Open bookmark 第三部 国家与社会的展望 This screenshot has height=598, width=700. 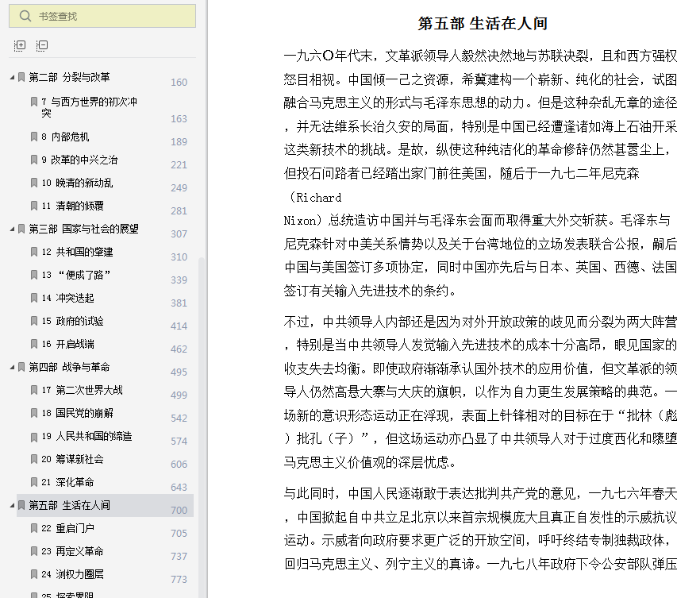point(83,229)
